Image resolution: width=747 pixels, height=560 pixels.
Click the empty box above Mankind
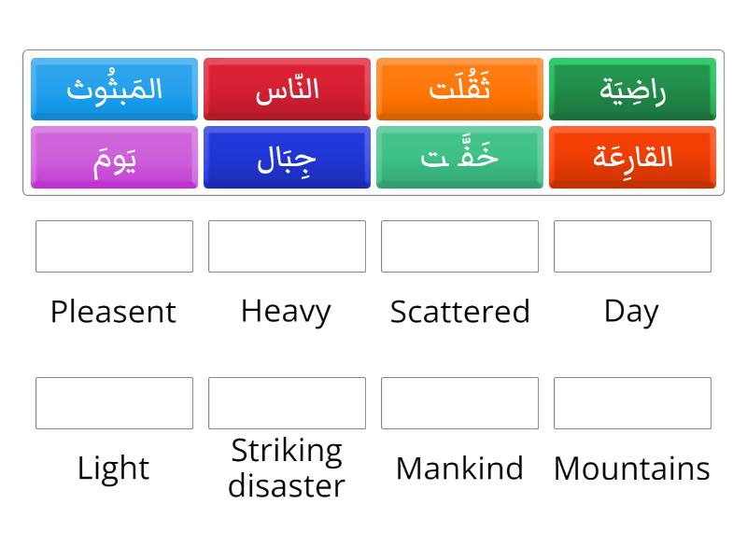[459, 403]
